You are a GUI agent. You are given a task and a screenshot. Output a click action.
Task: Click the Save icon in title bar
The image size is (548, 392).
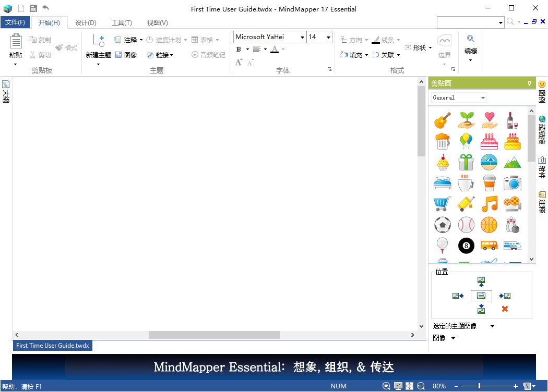pos(33,8)
